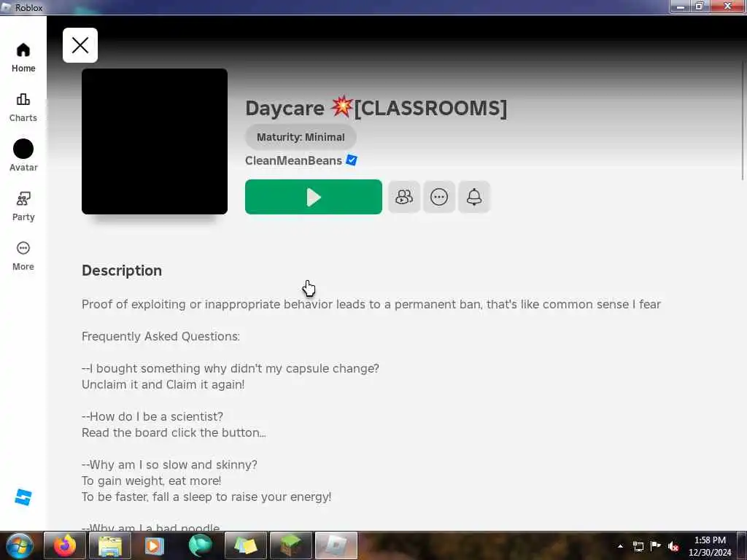This screenshot has height=560, width=747.
Task: Show hidden system tray icons
Action: [x=620, y=546]
